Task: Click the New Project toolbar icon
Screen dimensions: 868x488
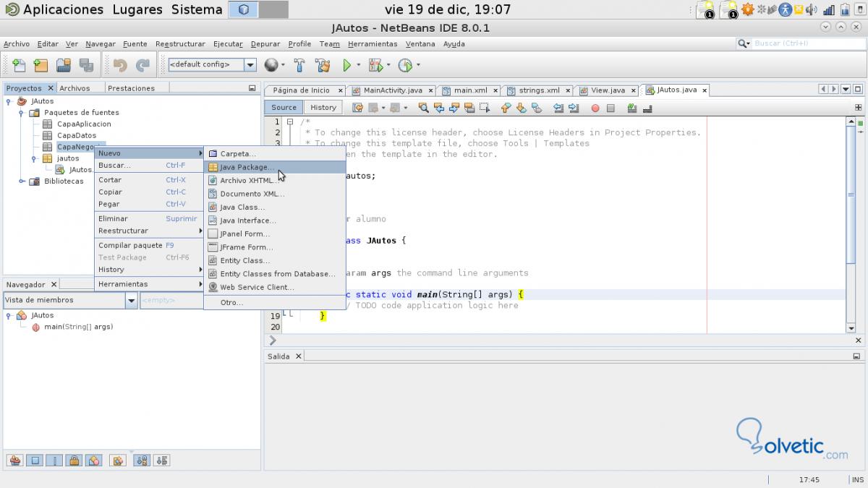Action: (41, 65)
